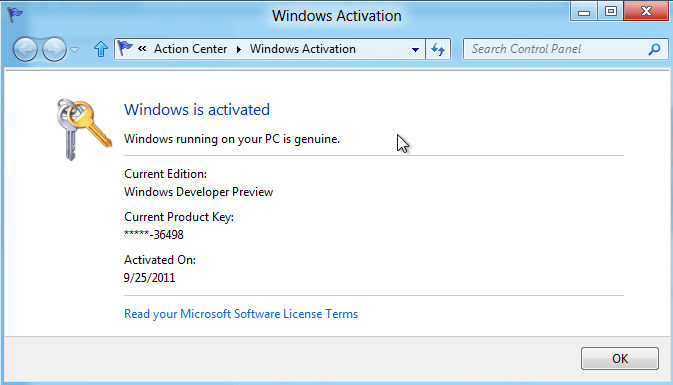The height and width of the screenshot is (385, 673).
Task: Expand the arrow after Action Center breadcrumb
Action: click(x=239, y=49)
